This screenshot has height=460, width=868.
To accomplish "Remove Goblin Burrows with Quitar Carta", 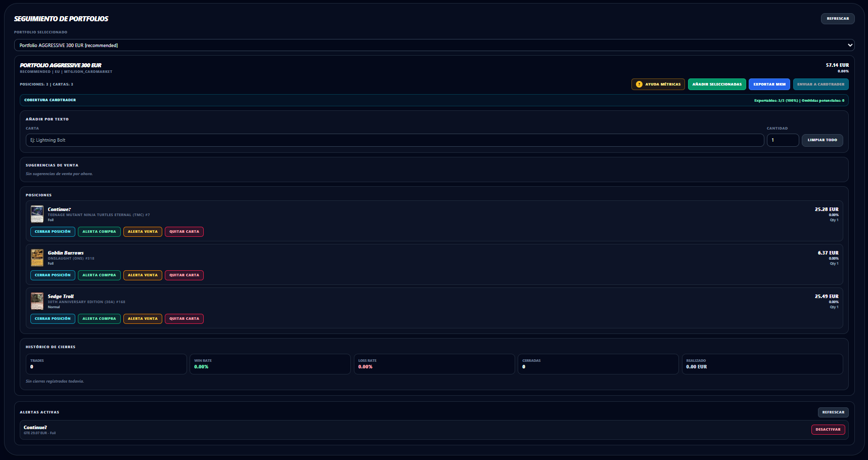I will 184,275.
